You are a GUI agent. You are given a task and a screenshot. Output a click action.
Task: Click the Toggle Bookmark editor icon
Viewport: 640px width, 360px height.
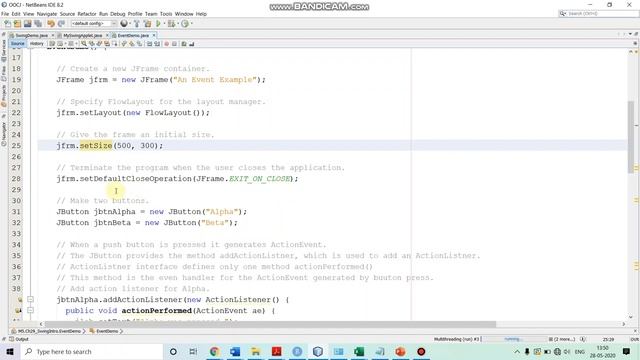(x=139, y=44)
